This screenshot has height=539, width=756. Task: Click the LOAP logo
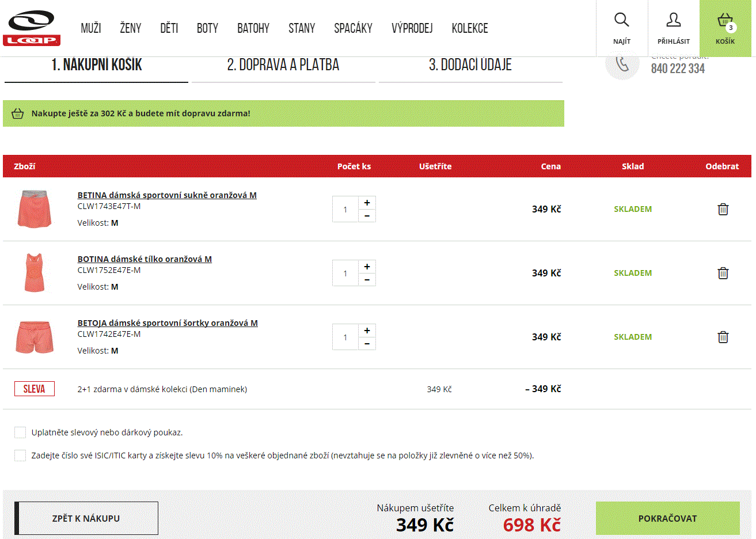[31, 28]
